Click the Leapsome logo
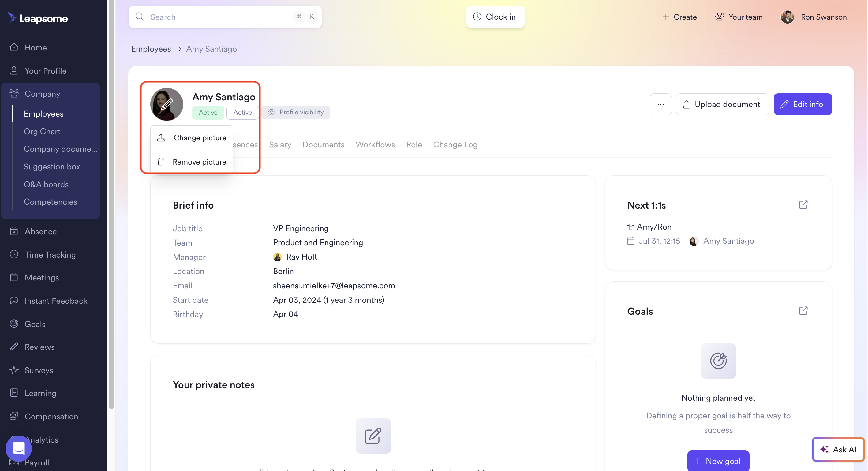 37,18
